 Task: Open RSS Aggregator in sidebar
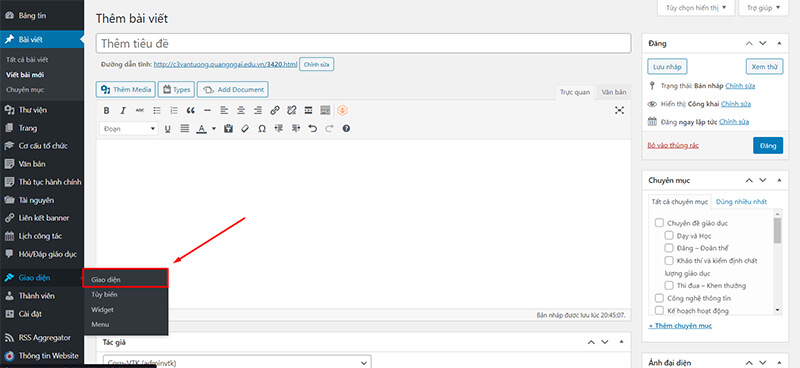(x=42, y=337)
